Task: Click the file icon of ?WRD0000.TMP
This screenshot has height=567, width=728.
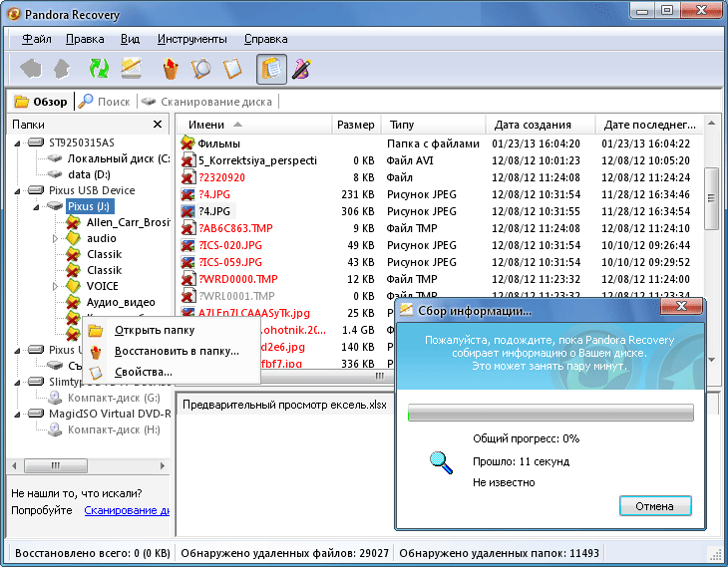Action: 188,279
